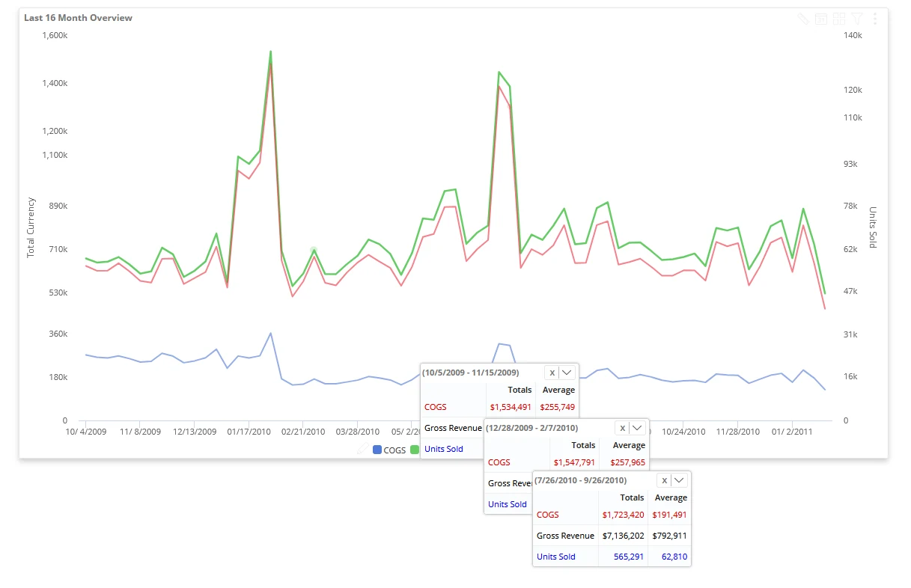Select COGS row in 7/26/2010 popup
Screen dimensions: 911x588
tap(612, 515)
